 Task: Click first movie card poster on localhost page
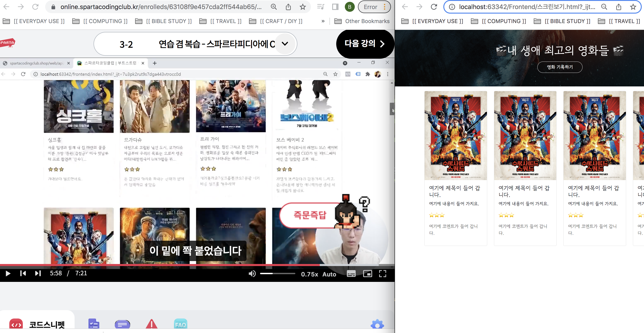456,136
